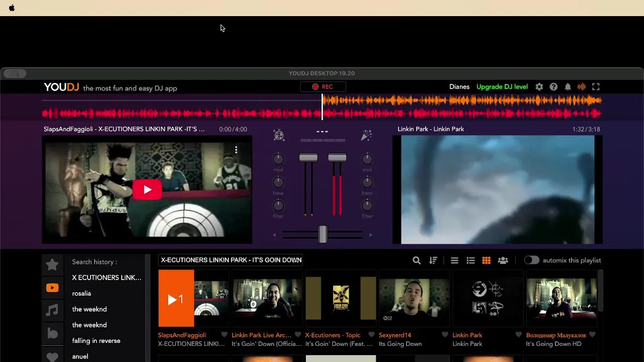The height and width of the screenshot is (362, 644).
Task: Click the results list scrollbar
Action: pos(600,291)
